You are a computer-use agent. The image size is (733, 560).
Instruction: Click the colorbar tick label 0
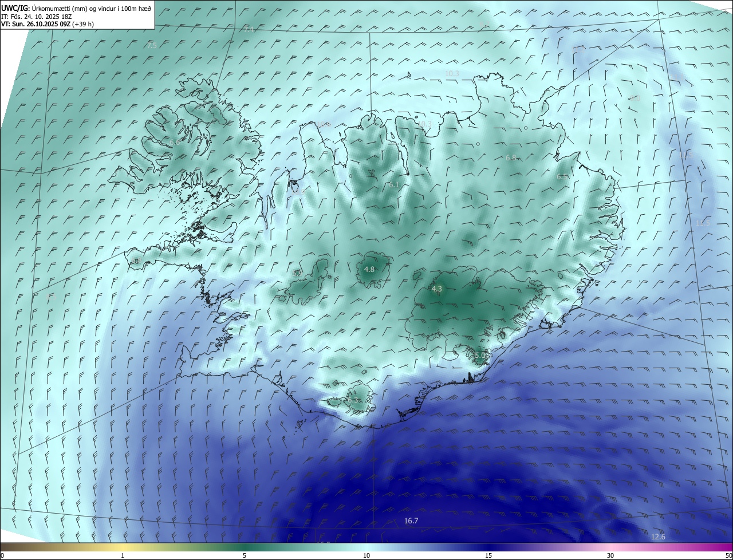(2, 555)
